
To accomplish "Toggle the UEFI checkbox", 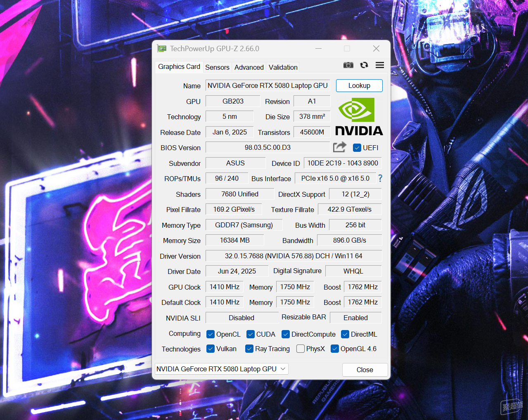I will click(357, 148).
